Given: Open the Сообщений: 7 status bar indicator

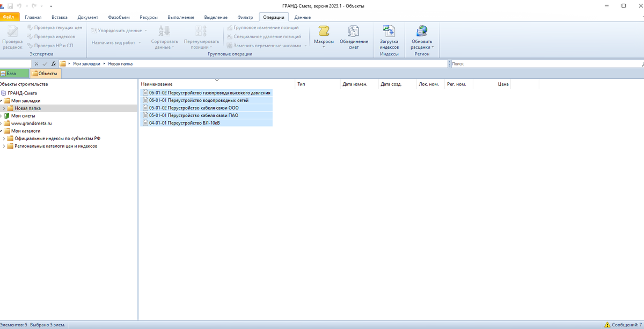Looking at the screenshot, I should (x=623, y=325).
